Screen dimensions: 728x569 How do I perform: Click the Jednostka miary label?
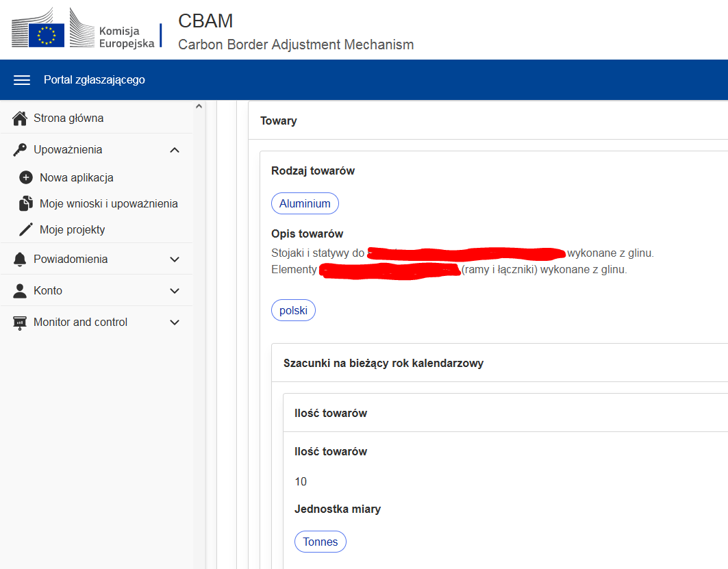(x=338, y=509)
